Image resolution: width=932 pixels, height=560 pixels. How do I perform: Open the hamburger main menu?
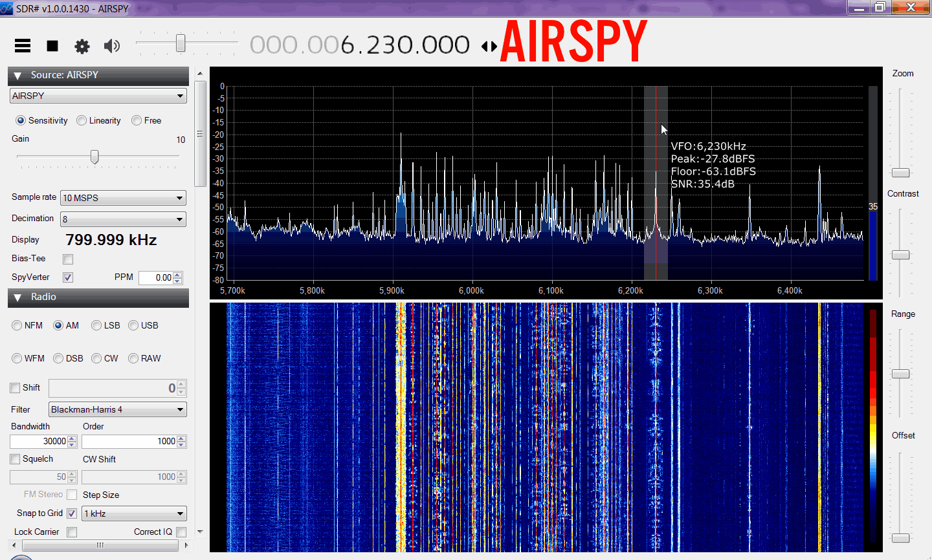pos(23,45)
